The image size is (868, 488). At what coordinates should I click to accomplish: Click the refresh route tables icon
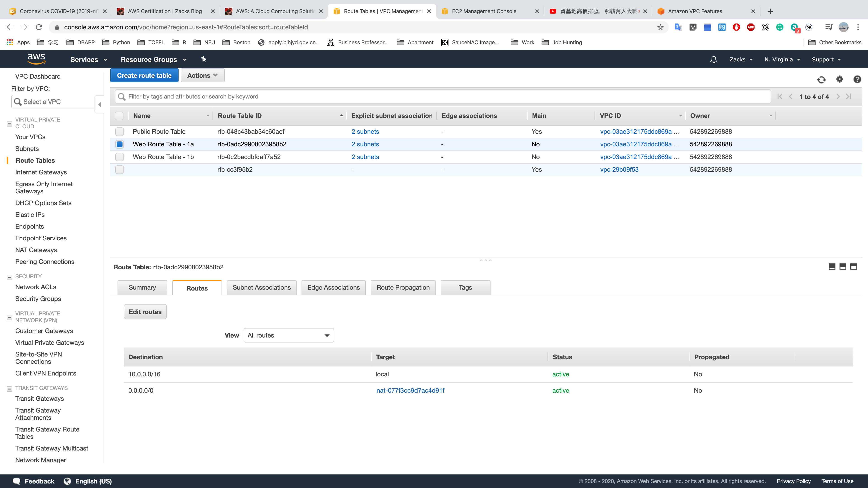point(821,80)
